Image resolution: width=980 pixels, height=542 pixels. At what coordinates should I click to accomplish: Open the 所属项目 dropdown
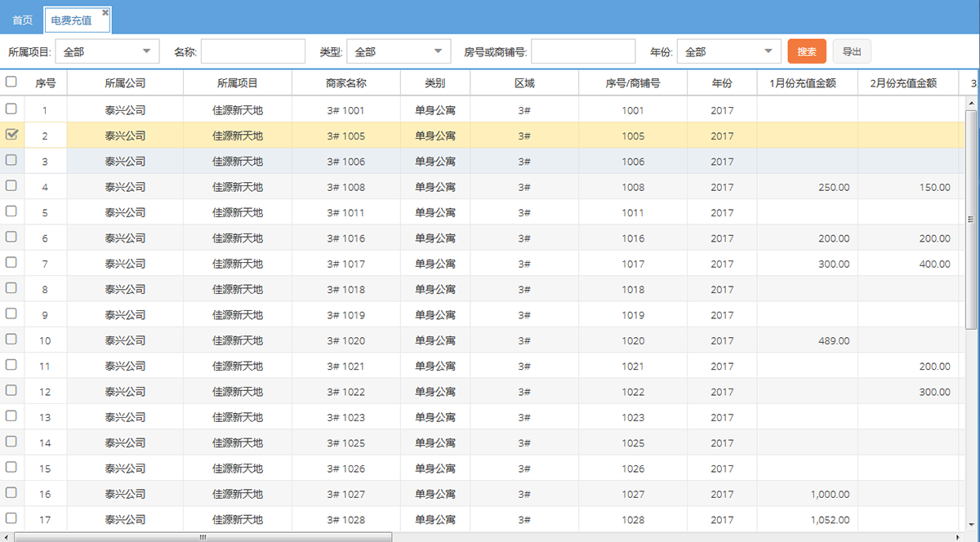107,51
